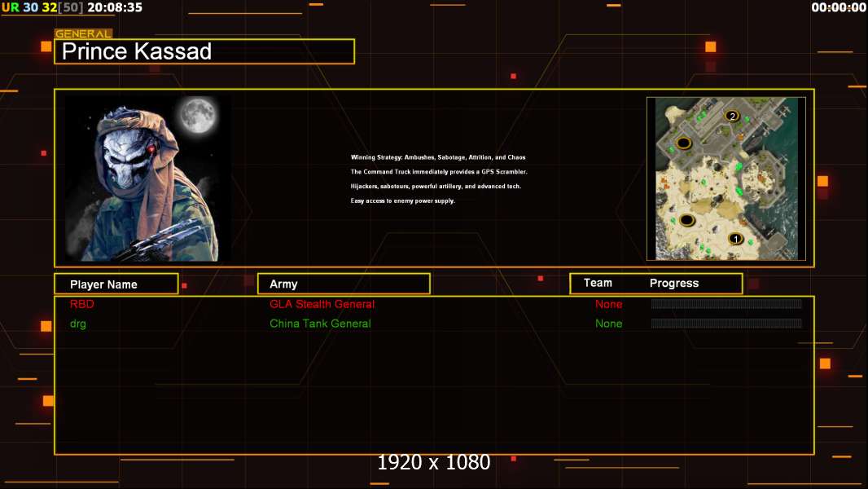Select the empty upper-left start position on map
The height and width of the screenshot is (489, 868).
click(x=684, y=143)
